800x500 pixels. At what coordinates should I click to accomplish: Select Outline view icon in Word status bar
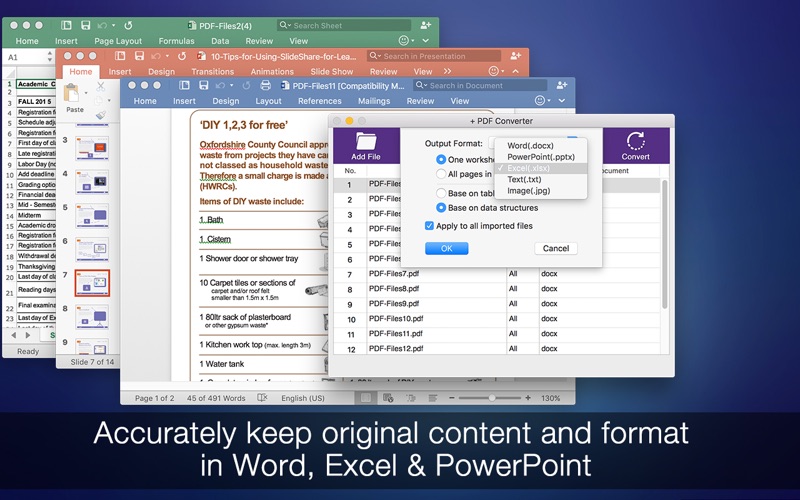coord(410,397)
